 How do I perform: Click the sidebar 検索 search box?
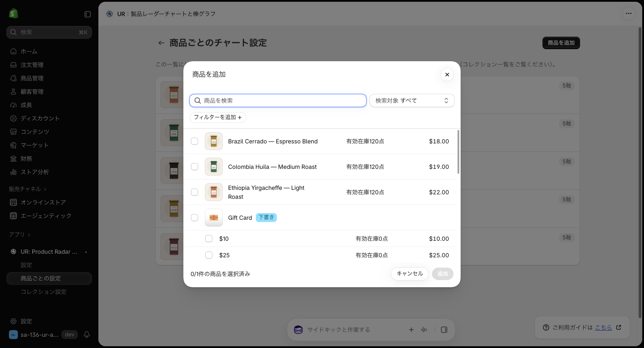click(49, 32)
